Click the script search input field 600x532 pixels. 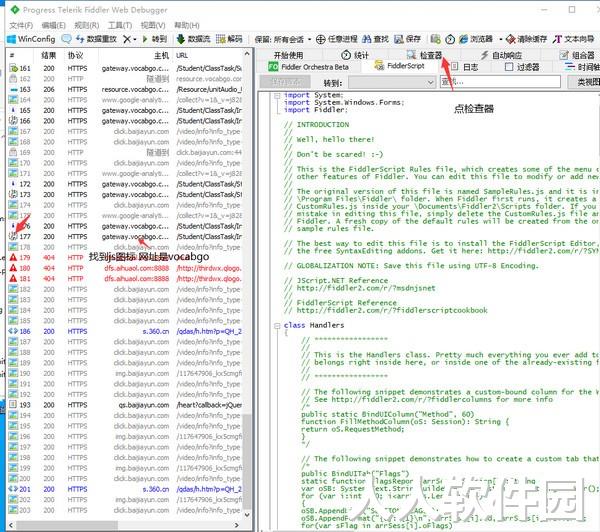[500, 82]
